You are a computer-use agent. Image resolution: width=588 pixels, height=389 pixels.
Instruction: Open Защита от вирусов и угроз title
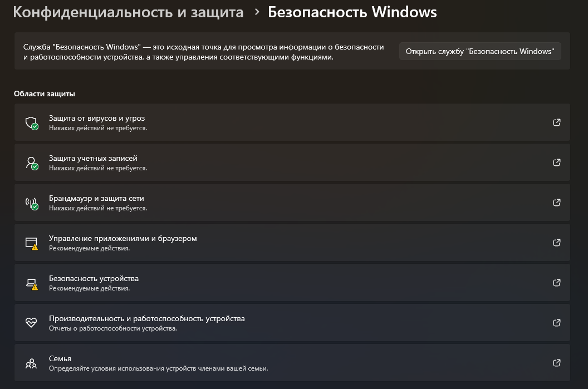(x=97, y=118)
